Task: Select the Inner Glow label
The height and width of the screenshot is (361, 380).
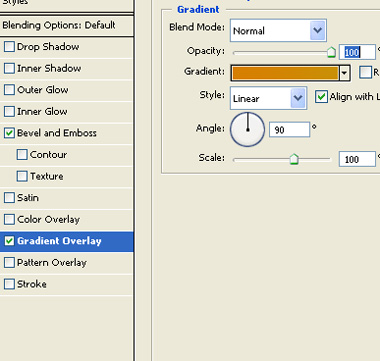Action: point(42,111)
